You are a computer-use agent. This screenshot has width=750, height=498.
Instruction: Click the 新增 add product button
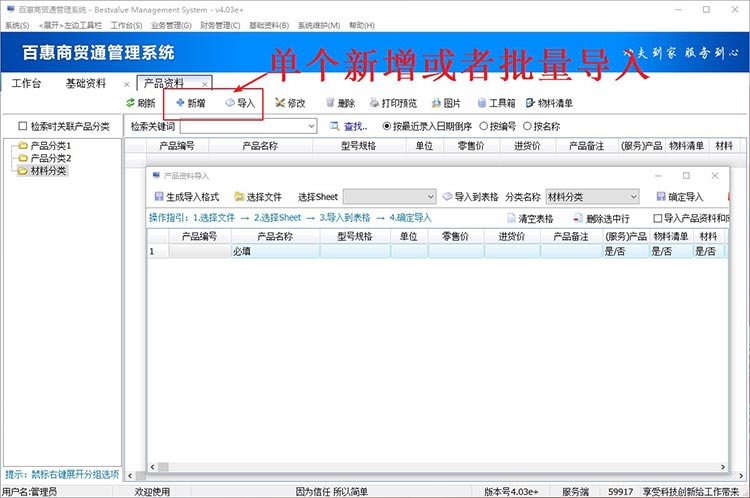coord(191,103)
